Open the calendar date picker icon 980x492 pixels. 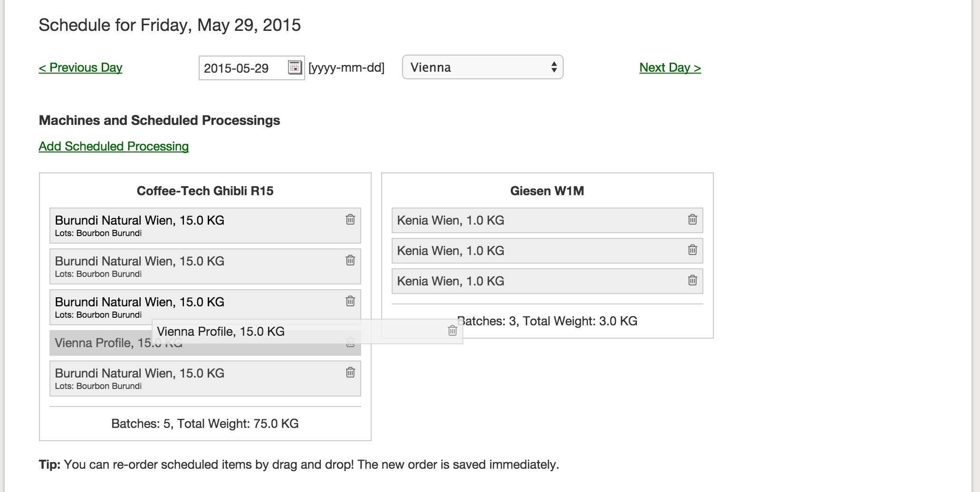(x=295, y=67)
